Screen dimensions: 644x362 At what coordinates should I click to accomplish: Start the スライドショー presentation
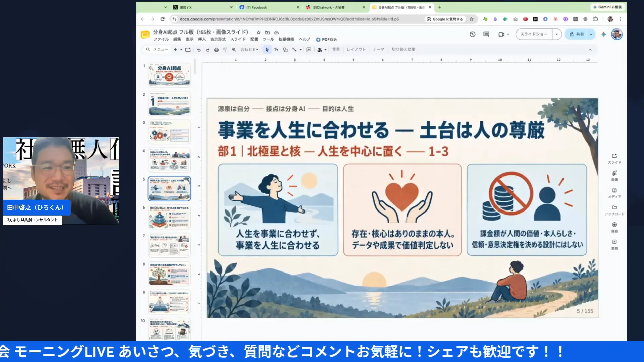point(534,34)
